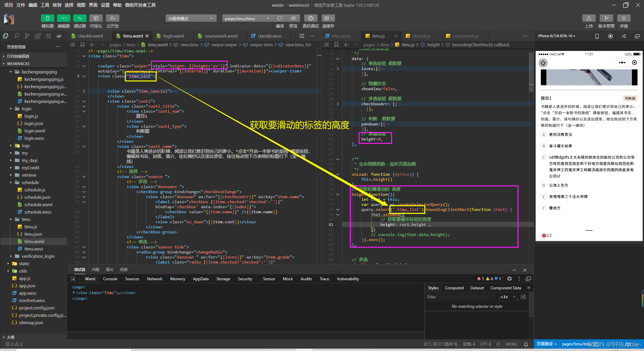
Task: Open the Network devtools tab
Action: coord(155,279)
